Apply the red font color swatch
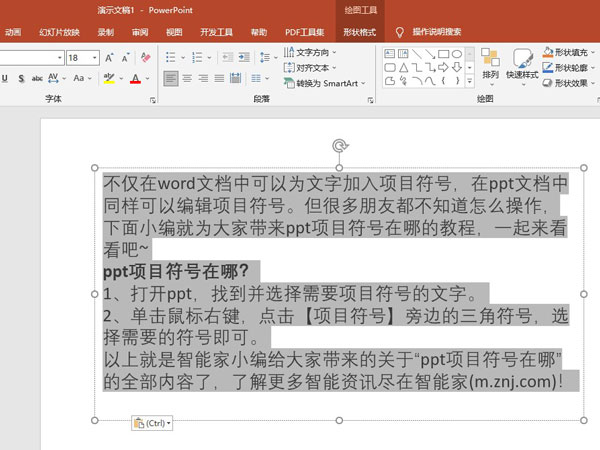The height and width of the screenshot is (450, 600). tap(135, 78)
